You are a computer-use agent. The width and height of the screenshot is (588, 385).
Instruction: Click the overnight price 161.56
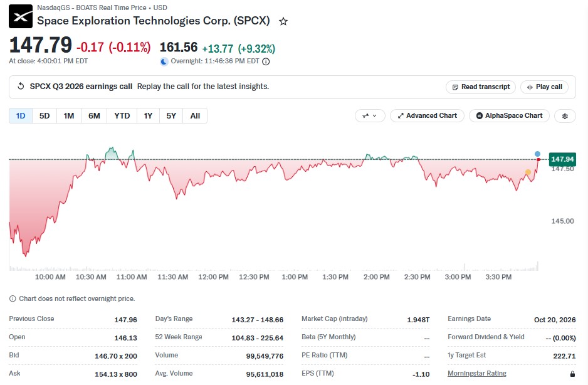[x=179, y=48]
